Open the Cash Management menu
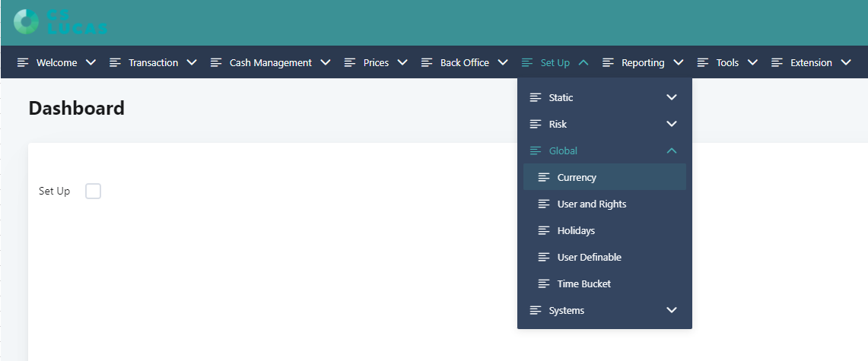 270,63
